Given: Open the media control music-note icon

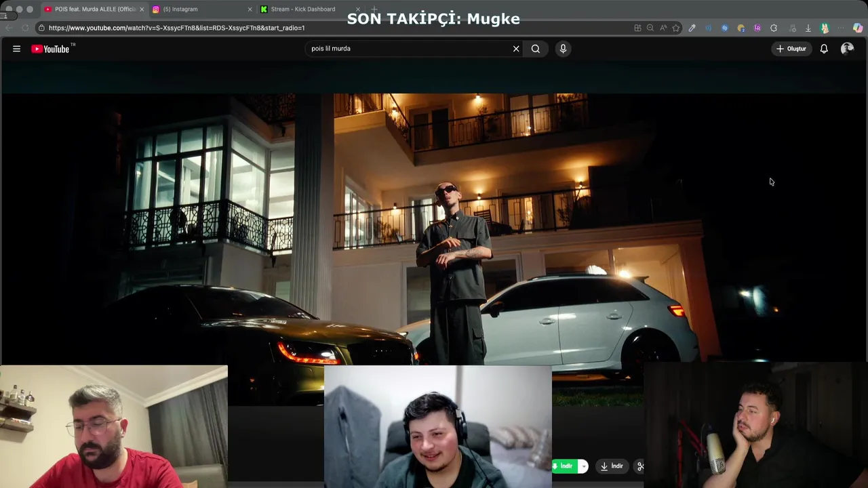Looking at the screenshot, I should pyautogui.click(x=792, y=28).
